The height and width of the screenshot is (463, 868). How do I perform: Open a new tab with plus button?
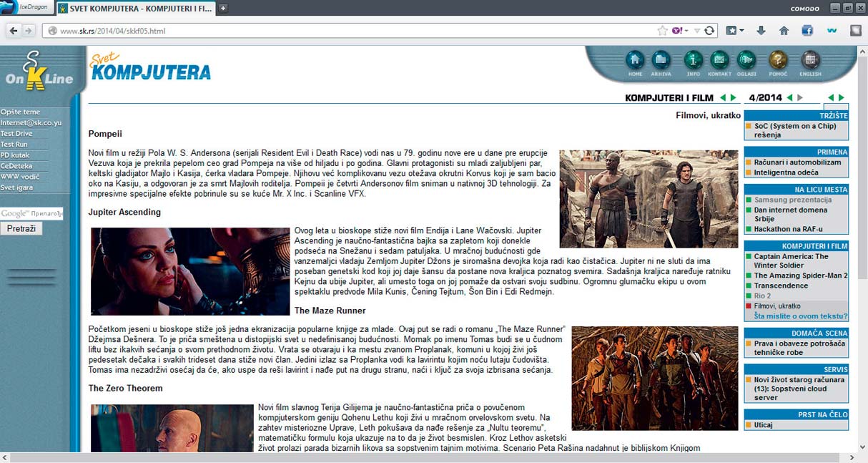pos(223,9)
